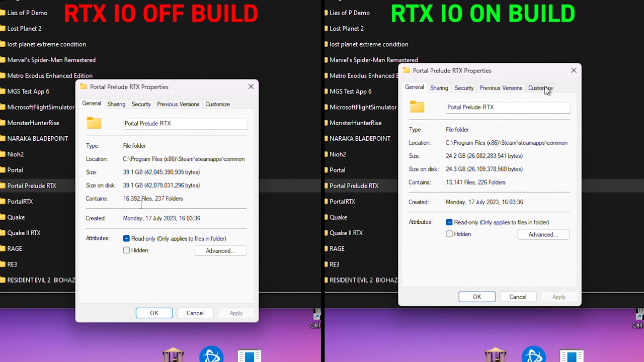Image resolution: width=644 pixels, height=362 pixels.
Task: Click folder icon in RTX IO OFF Properties dialog
Action: point(94,123)
